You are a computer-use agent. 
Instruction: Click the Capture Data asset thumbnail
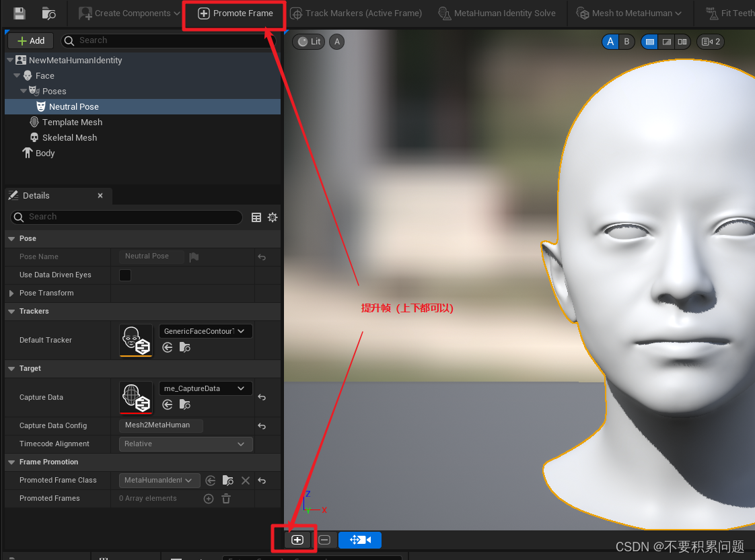click(136, 398)
